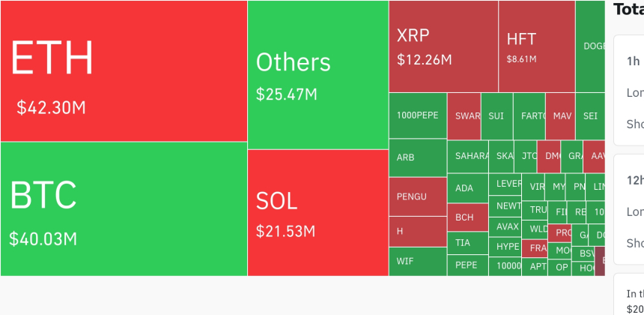Select the SUI tile
The image size is (644, 315).
[496, 116]
